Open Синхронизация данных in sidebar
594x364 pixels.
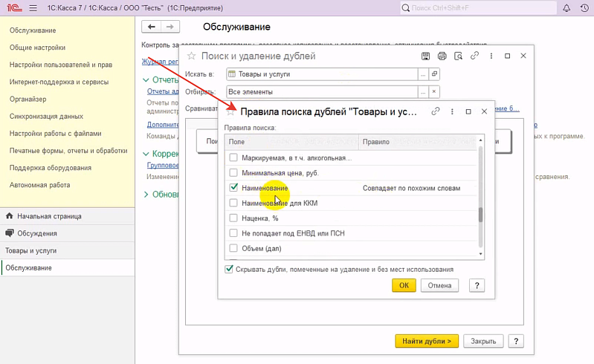pyautogui.click(x=46, y=117)
